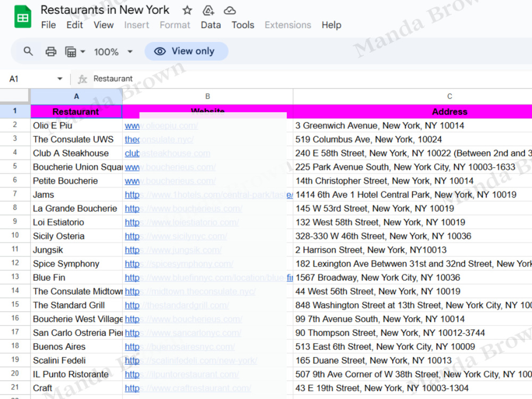Click the Petite Boucherie cell
This screenshot has width=532, height=399.
point(76,181)
